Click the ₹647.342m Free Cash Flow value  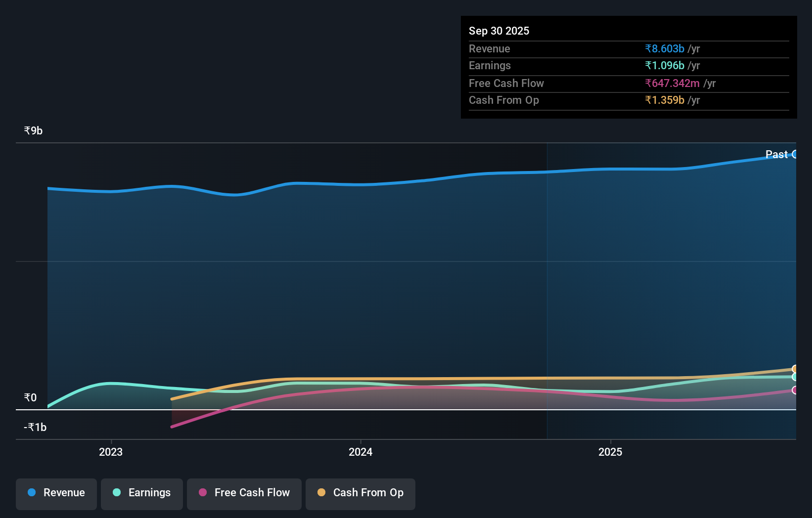click(672, 83)
